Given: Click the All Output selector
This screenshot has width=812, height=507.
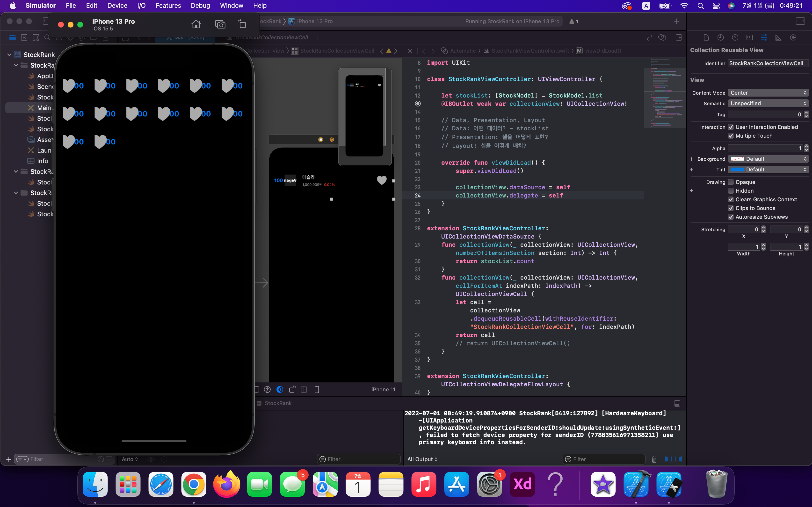Looking at the screenshot, I should pos(422,459).
